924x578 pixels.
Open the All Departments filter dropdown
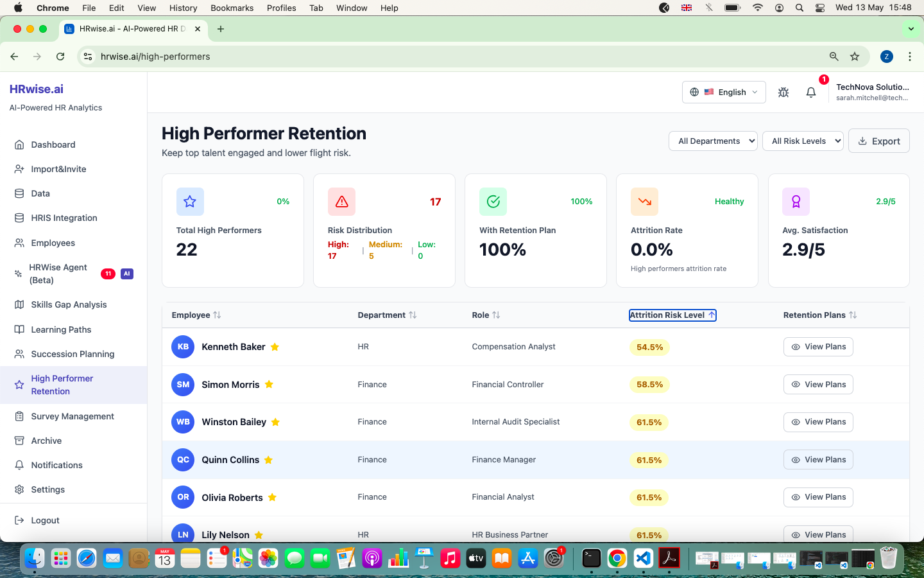click(x=714, y=141)
